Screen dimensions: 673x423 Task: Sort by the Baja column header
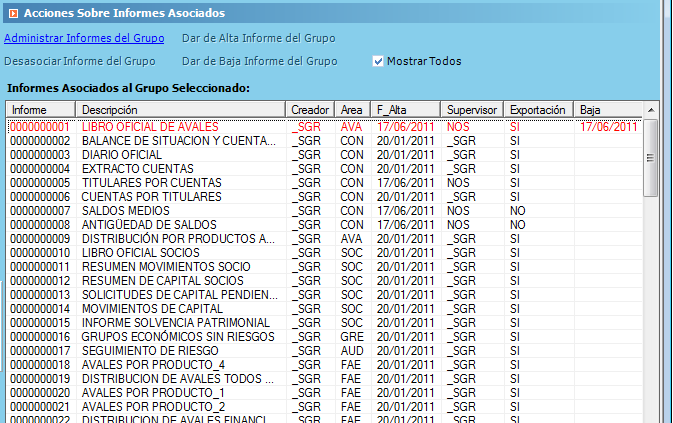(608, 110)
